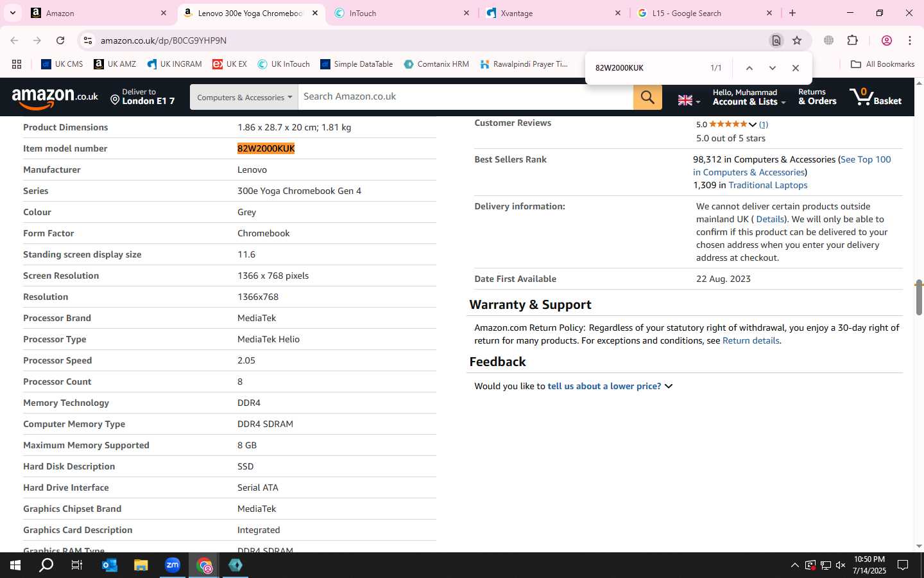Open the UK InTouch bookmark

pos(284,64)
